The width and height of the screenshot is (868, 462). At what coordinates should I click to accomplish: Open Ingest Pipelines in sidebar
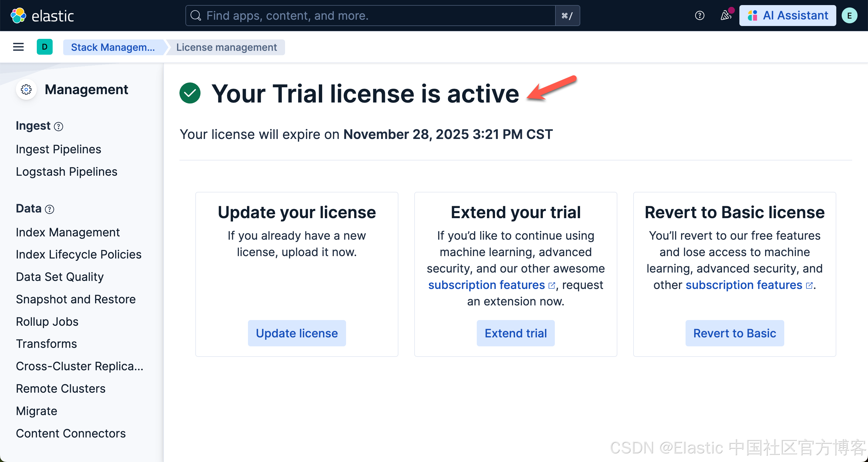coord(58,149)
